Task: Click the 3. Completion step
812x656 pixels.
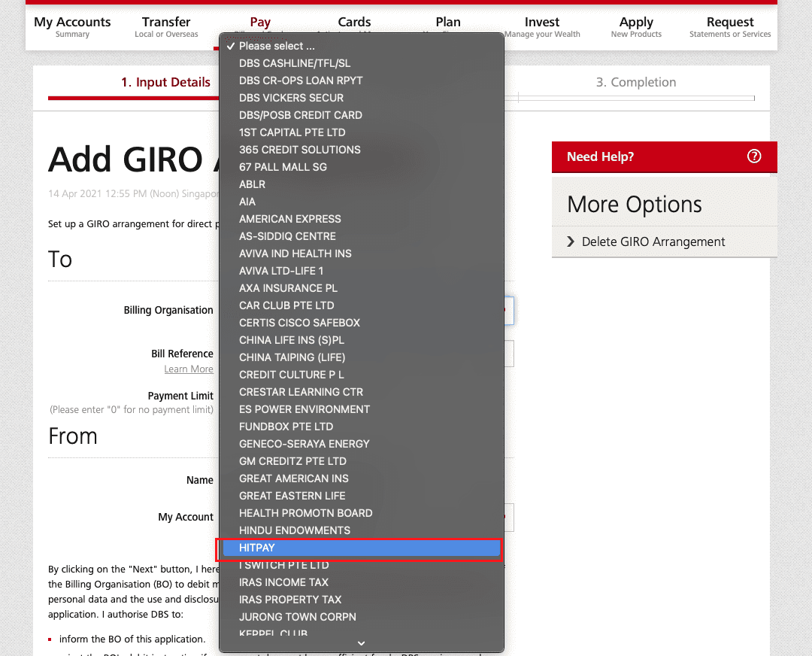Action: coord(636,82)
